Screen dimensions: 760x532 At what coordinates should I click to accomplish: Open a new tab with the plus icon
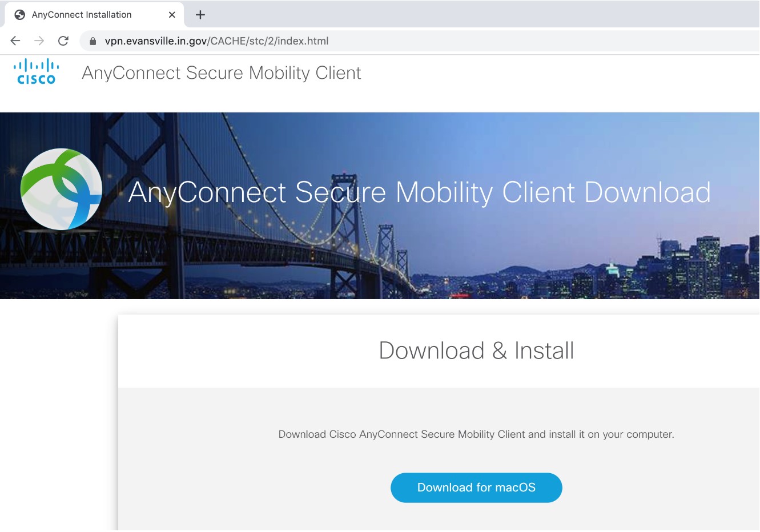pos(200,15)
